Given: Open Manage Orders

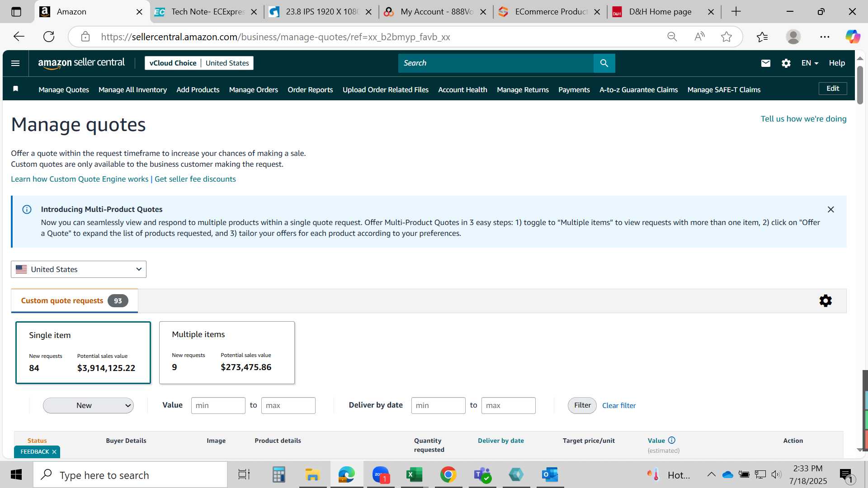Looking at the screenshot, I should pos(254,90).
